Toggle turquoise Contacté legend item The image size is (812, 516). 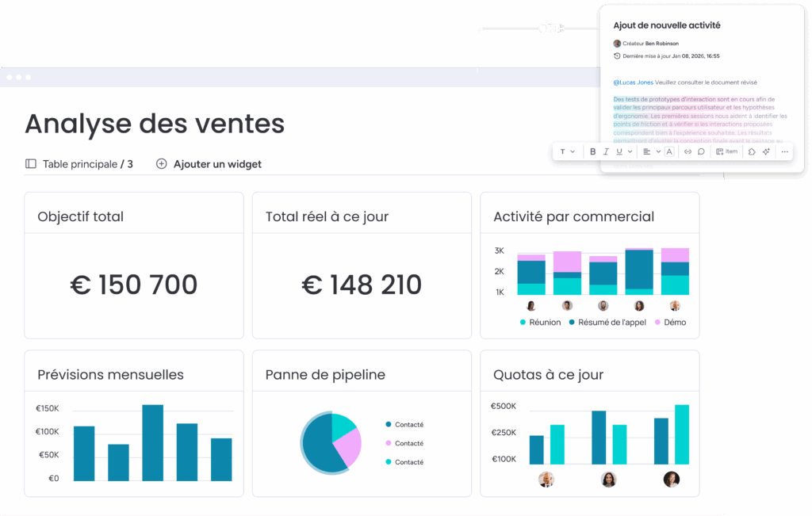(404, 461)
